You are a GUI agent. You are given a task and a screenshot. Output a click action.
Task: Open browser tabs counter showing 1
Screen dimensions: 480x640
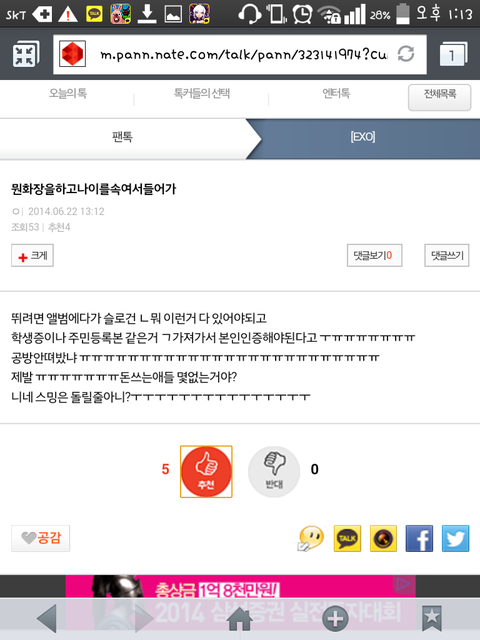tap(453, 54)
